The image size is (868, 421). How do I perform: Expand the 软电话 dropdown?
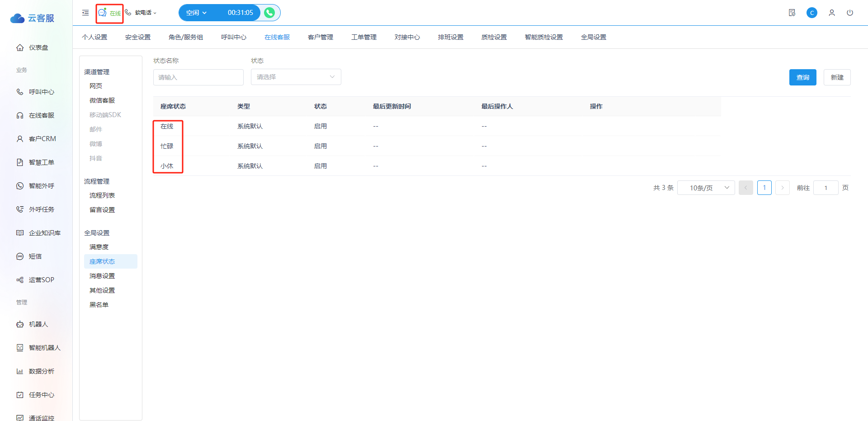coord(146,13)
